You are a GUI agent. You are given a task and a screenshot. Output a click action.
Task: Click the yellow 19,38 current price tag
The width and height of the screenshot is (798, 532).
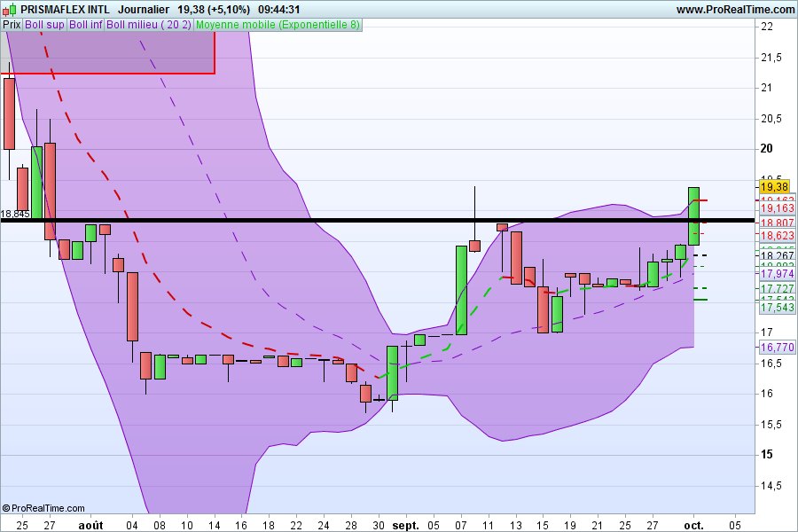775,187
